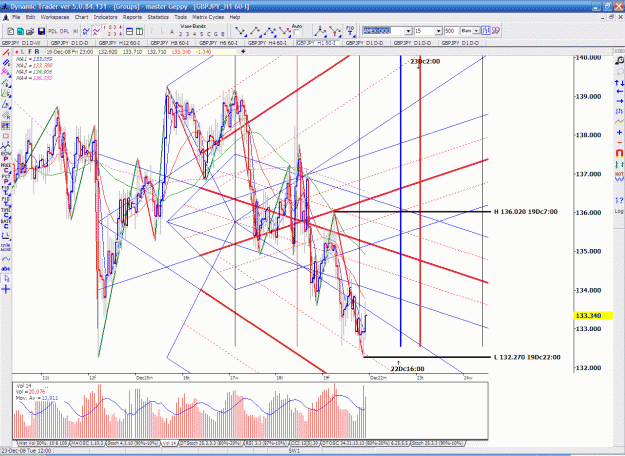Select Wave Bands option G
This screenshot has height=456, width=625.
click(216, 34)
